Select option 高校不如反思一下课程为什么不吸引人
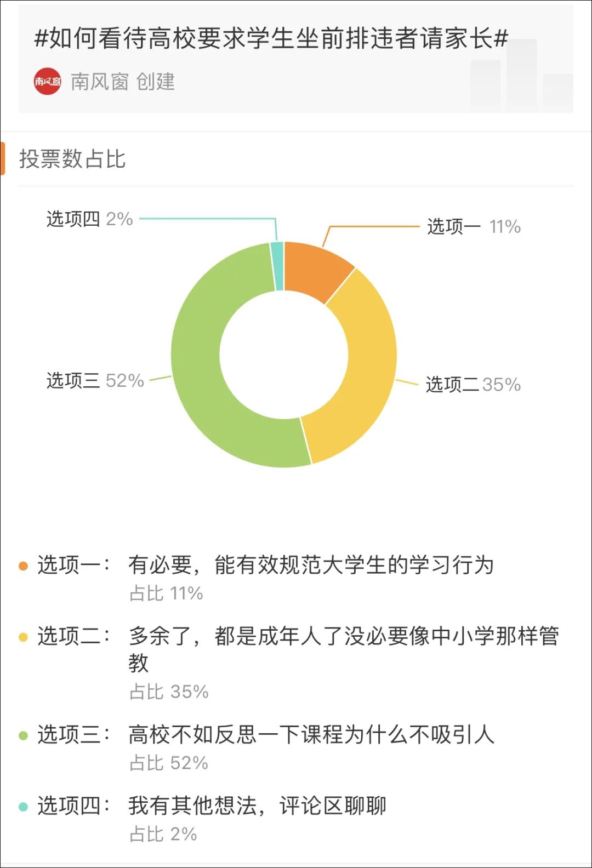Screen dimensions: 592x868 311,735
